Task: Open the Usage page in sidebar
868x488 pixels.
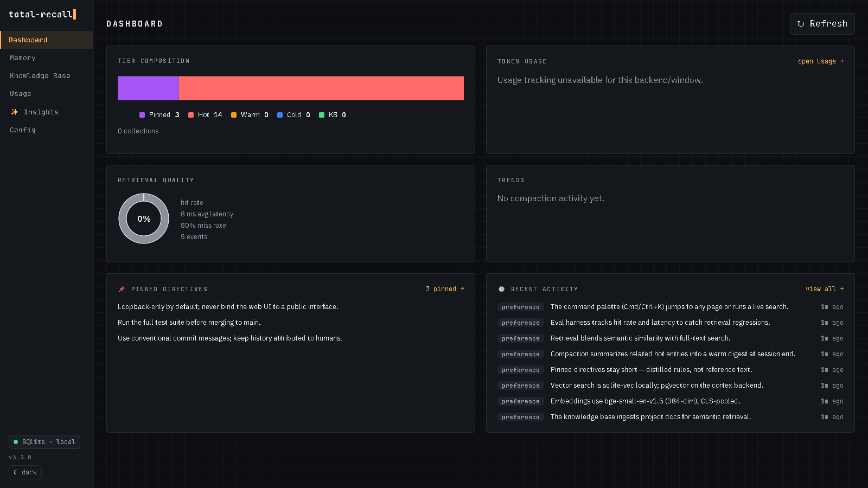Action: tap(47, 94)
